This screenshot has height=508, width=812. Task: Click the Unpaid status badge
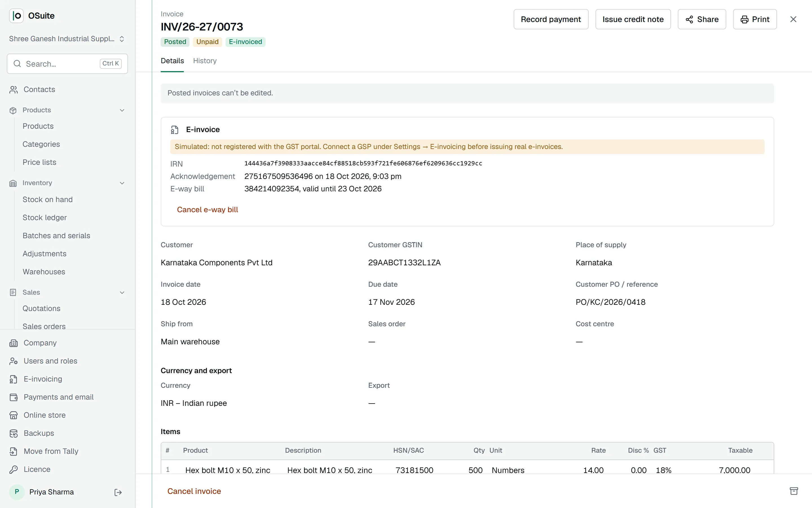[207, 42]
